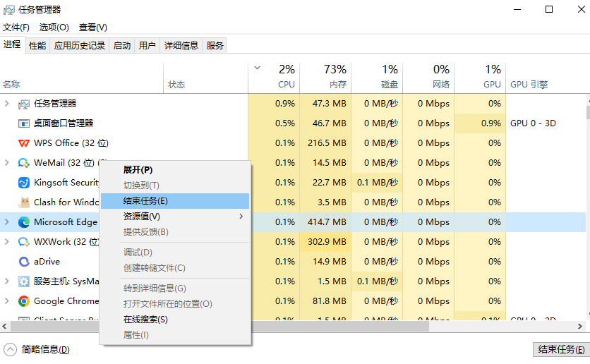Viewport: 590px width, 364px height.
Task: Select the 216.5 MB memory cell
Action: pyautogui.click(x=326, y=143)
